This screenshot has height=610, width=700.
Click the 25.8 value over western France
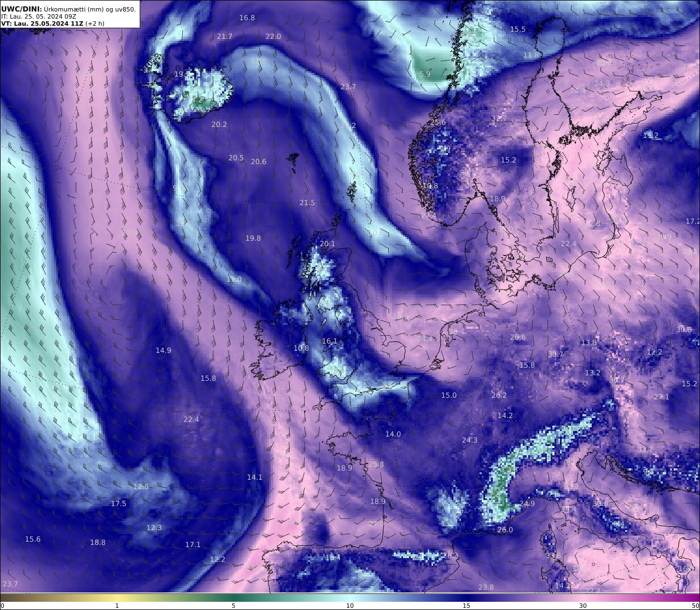[376, 464]
